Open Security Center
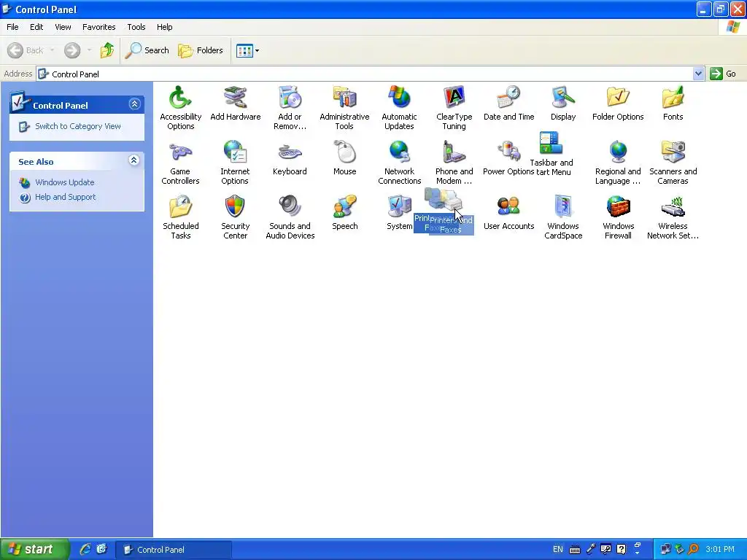The width and height of the screenshot is (747, 560). 236,208
